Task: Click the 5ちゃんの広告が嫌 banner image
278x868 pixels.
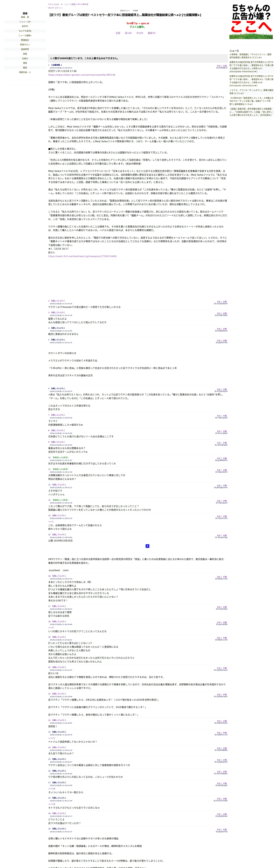Action: click(251, 21)
